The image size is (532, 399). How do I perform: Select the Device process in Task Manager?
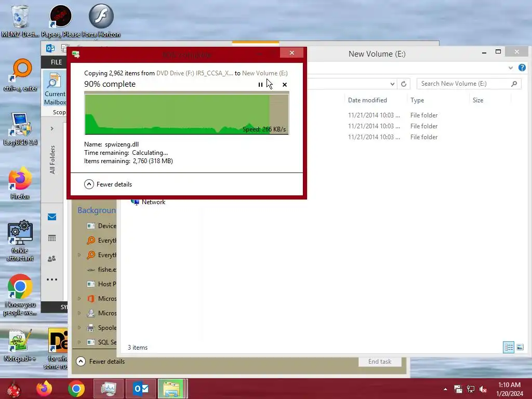(101, 226)
